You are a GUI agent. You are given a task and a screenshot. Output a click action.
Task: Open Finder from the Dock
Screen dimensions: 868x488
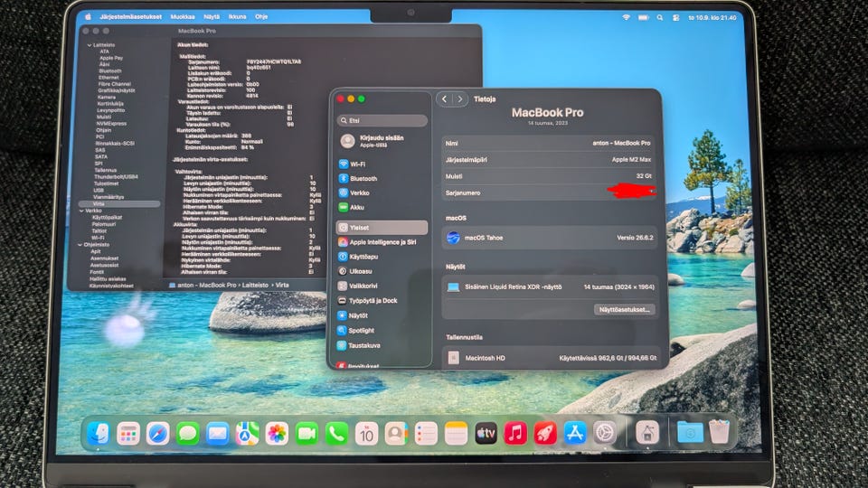[99, 433]
